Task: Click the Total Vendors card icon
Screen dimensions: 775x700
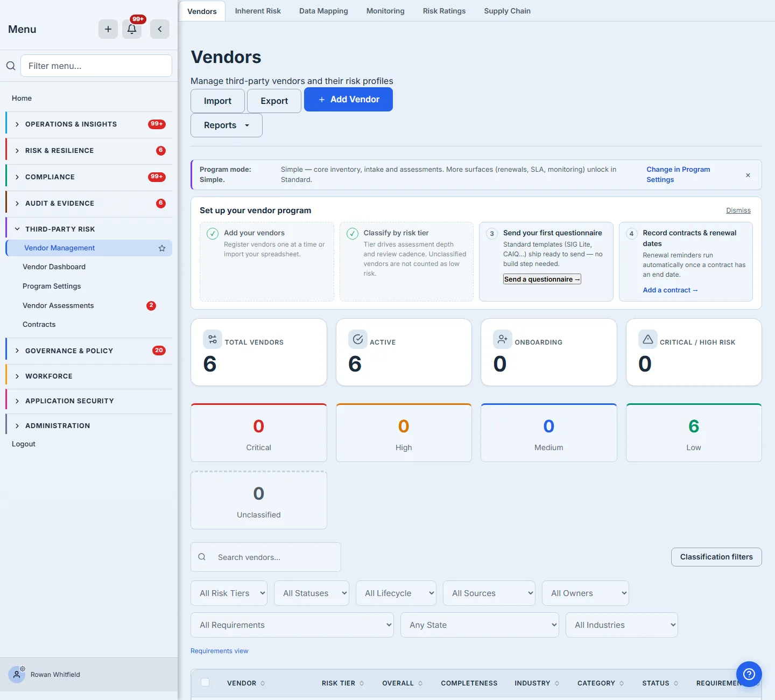Action: (213, 340)
